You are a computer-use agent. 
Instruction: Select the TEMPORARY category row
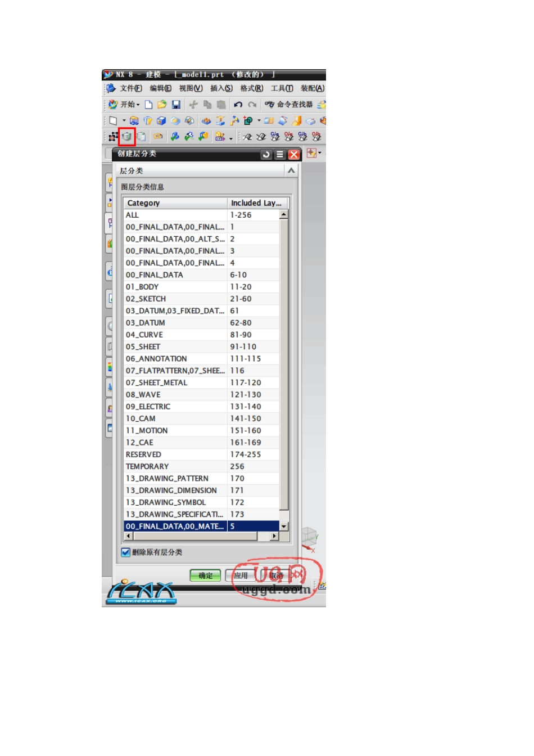click(x=202, y=466)
